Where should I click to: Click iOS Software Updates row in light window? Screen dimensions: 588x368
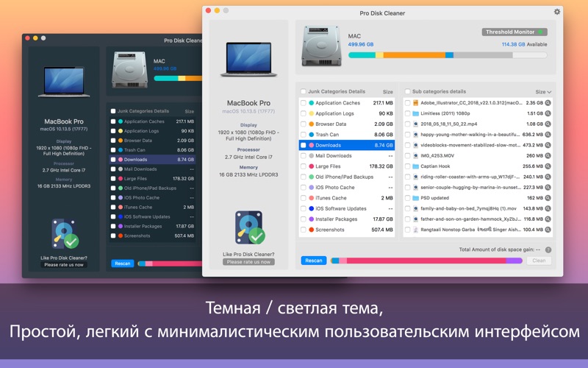[x=347, y=208]
